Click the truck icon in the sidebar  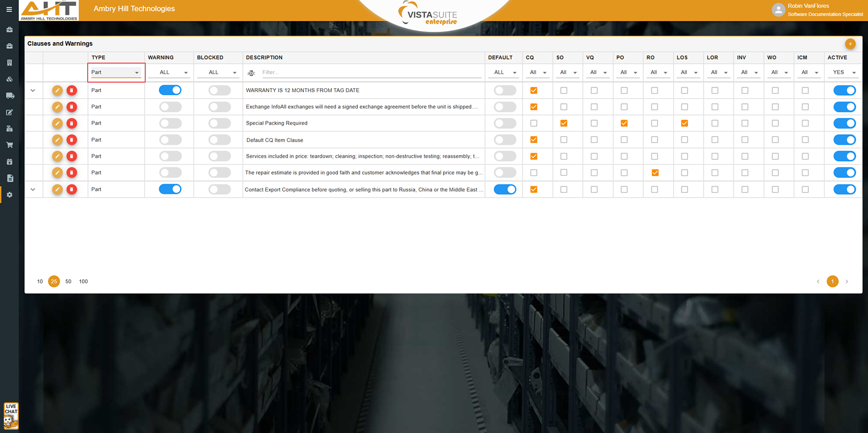[9, 95]
